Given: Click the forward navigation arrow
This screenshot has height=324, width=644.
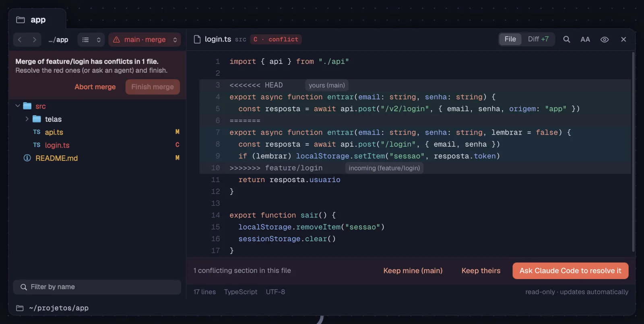Looking at the screenshot, I should tap(35, 39).
